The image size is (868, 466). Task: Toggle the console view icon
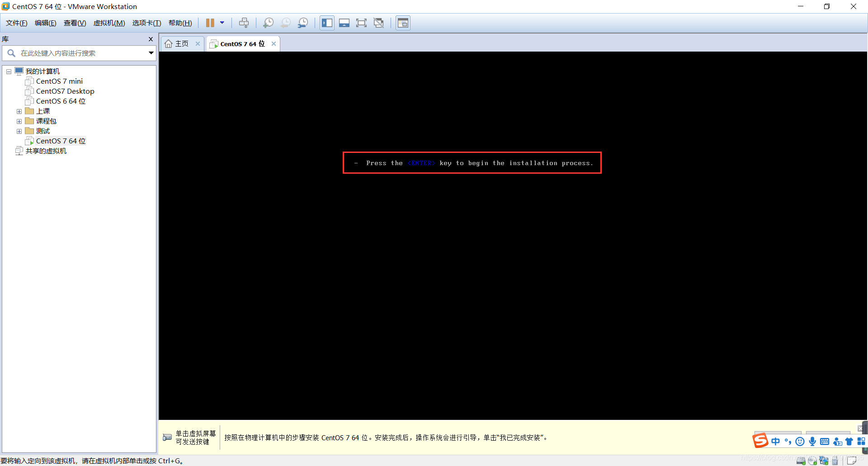click(403, 23)
